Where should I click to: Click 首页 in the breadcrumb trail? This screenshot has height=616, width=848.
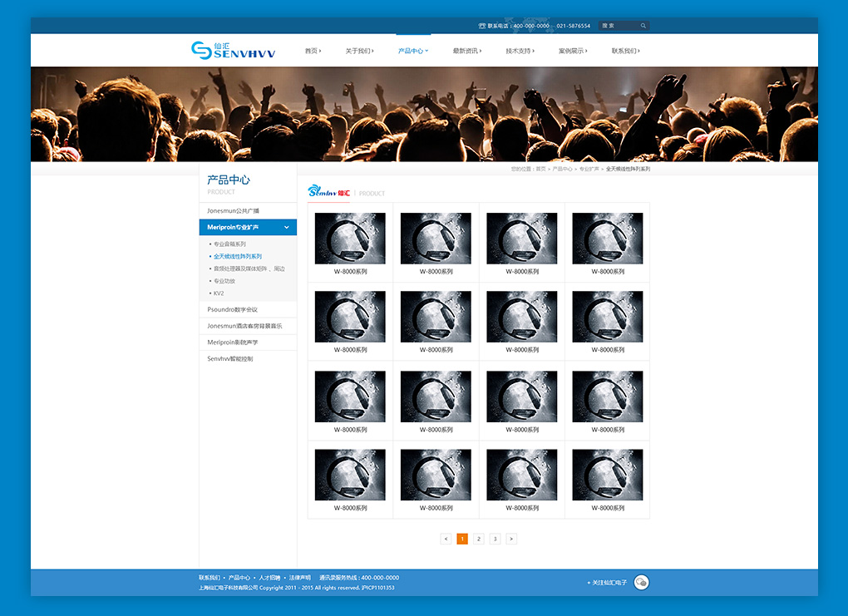pos(540,170)
